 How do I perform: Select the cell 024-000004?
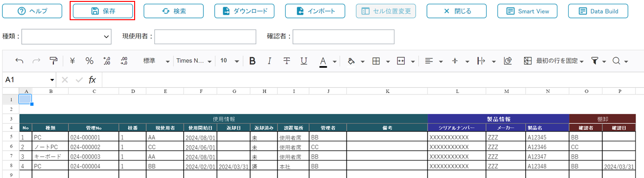pyautogui.click(x=93, y=166)
